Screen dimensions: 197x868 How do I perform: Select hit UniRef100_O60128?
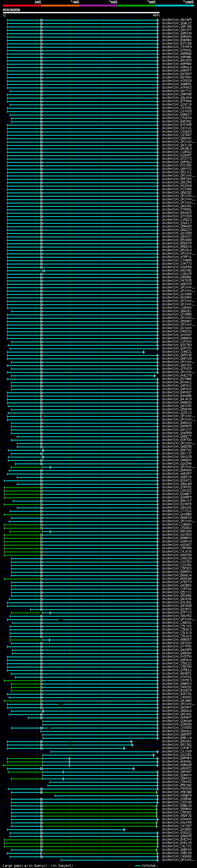point(177,457)
